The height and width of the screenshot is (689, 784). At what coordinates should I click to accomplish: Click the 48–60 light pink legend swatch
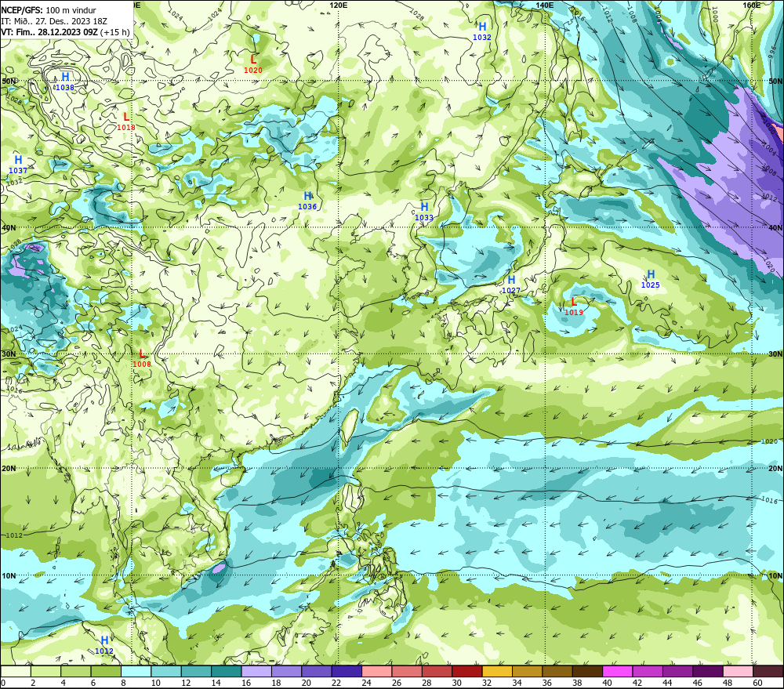(738, 671)
